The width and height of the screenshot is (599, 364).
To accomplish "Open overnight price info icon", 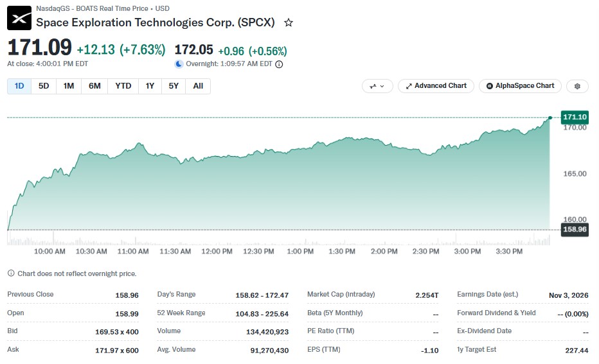I will 279,64.
